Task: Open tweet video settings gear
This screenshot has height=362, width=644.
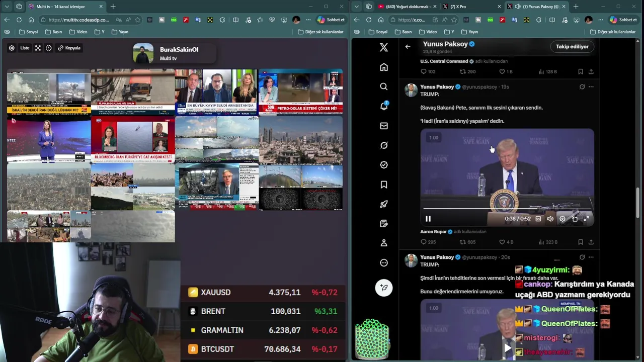Action: (562, 219)
